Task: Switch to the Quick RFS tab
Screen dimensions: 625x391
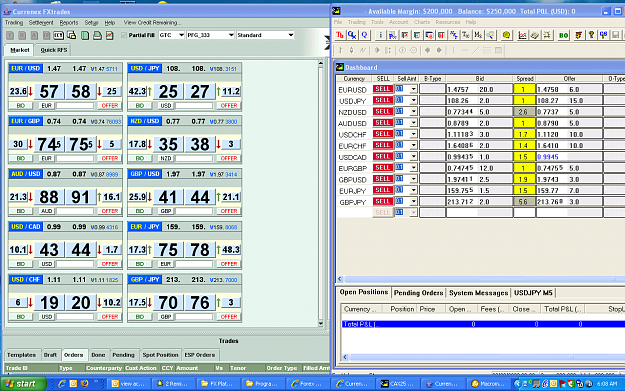Action: point(53,50)
